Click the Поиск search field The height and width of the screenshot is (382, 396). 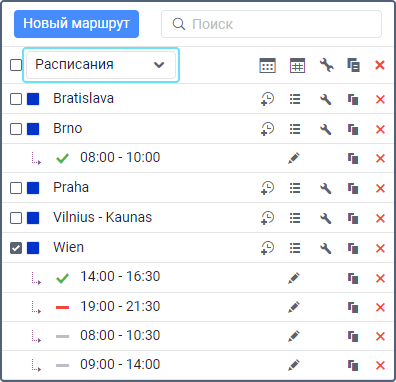tap(271, 24)
